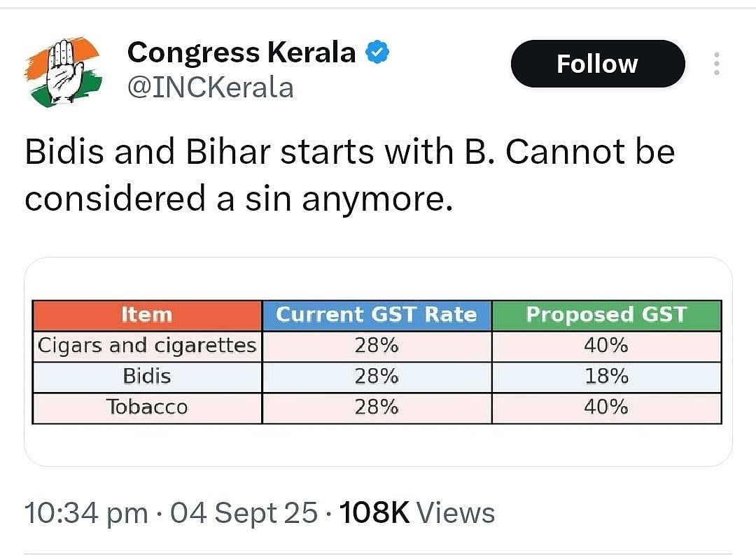Open the Congress Kerala profile avatar
Image resolution: width=756 pixels, height=560 pixels.
[64, 72]
